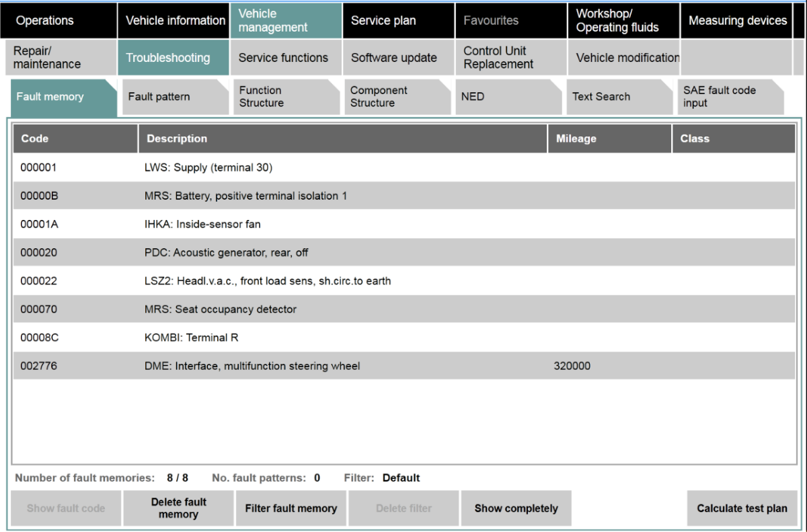Sort by the Description column header
The image size is (807, 532).
[343, 139]
